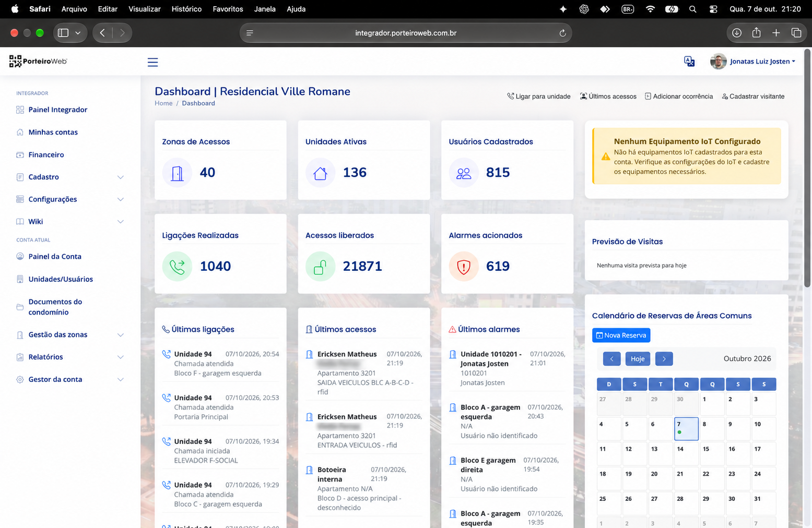Select day 15 in the October calendar
This screenshot has width=812, height=528.
pos(712,453)
